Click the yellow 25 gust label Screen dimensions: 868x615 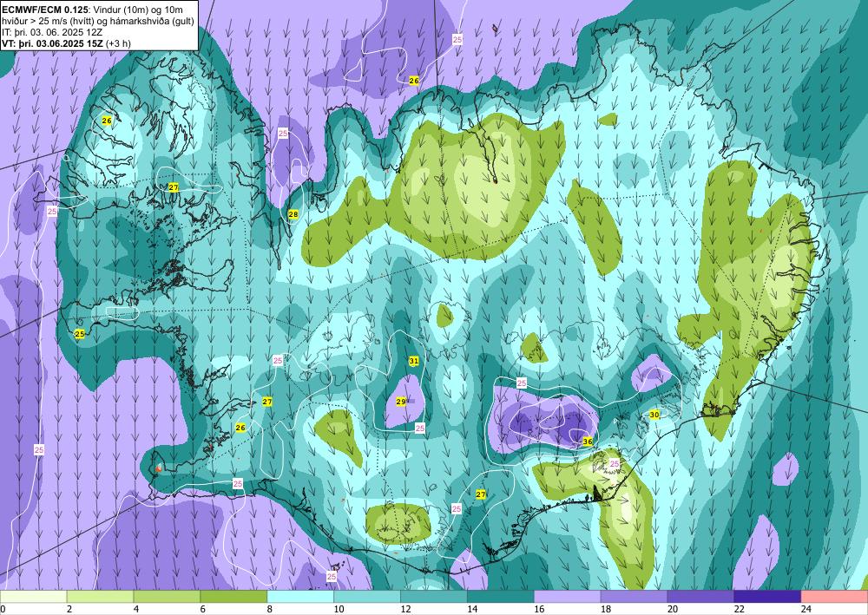tap(80, 334)
